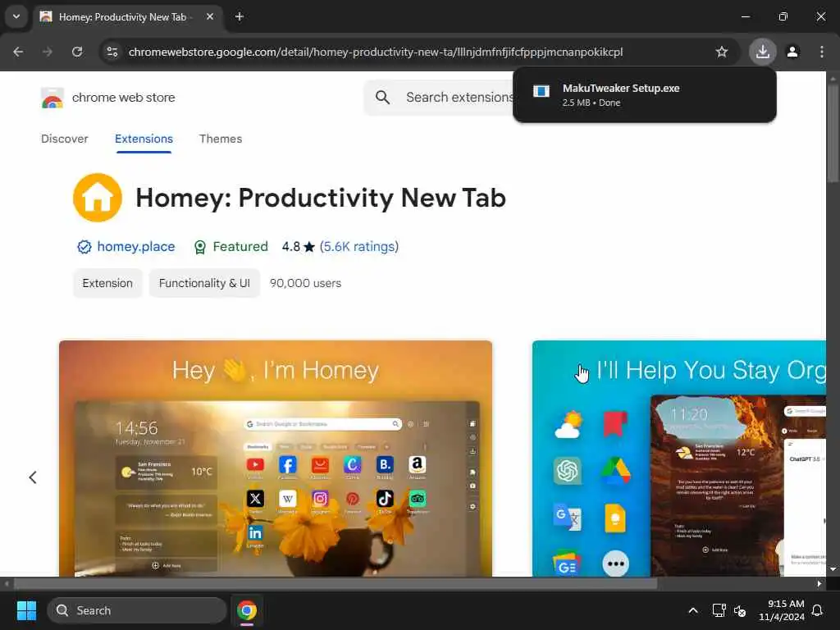Go to previous screenshot with left chevron
840x630 pixels.
(33, 477)
